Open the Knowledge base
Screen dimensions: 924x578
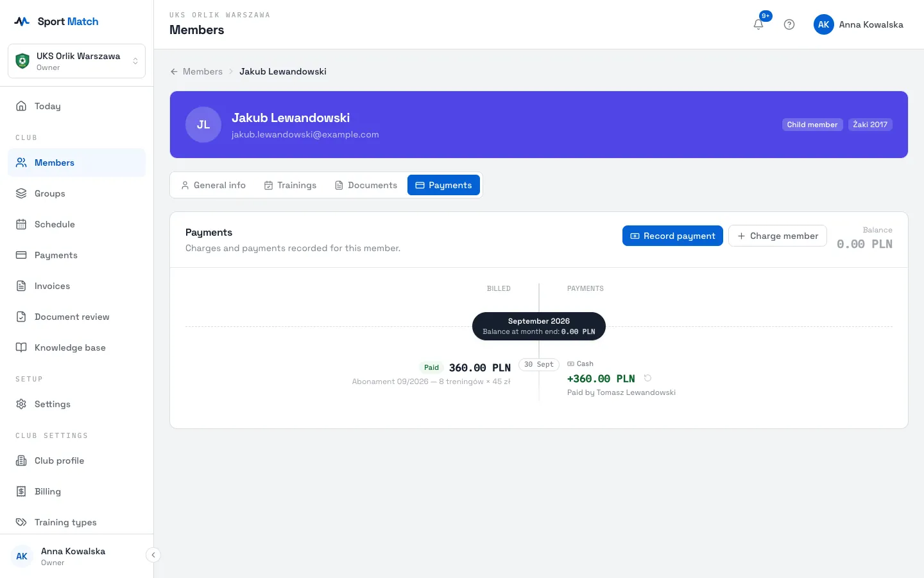click(76, 347)
